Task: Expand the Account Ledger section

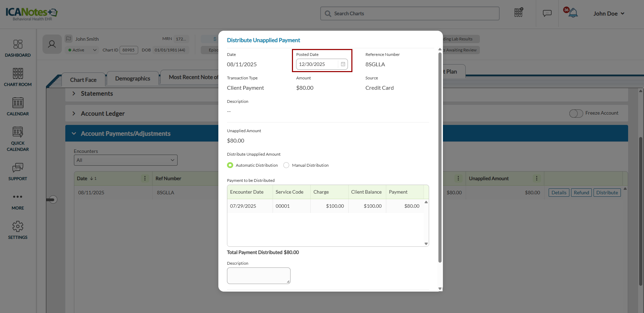Action: [74, 114]
